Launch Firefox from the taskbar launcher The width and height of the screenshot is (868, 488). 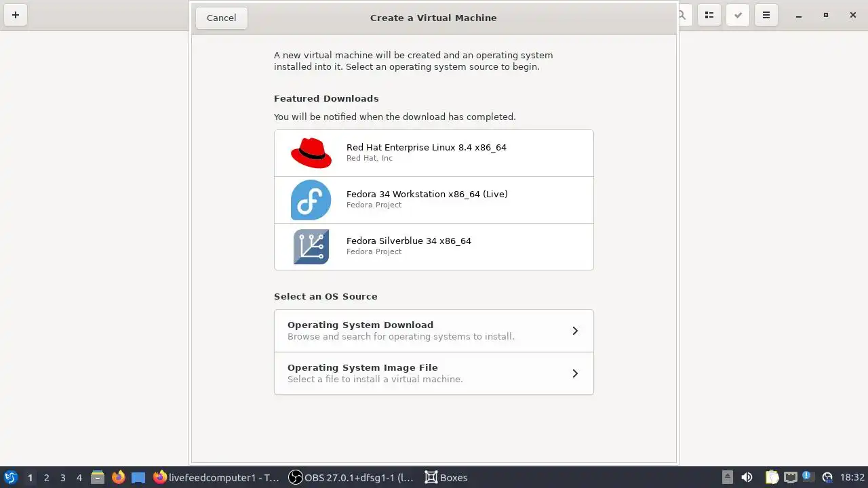coord(119,477)
